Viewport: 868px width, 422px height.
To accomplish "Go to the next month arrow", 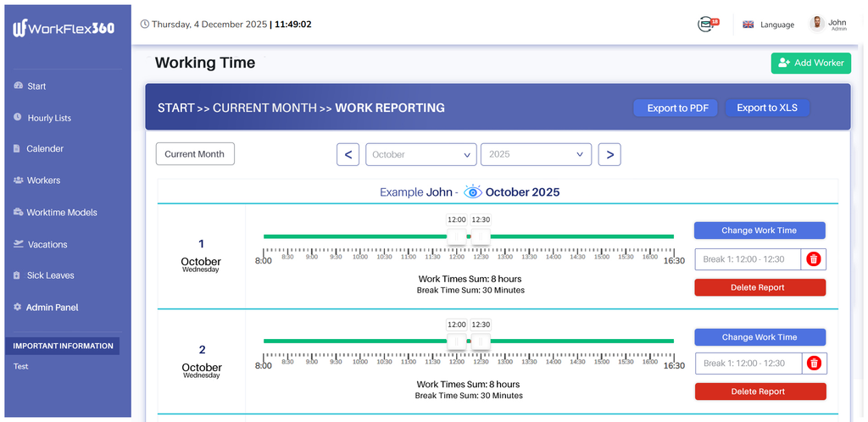I will pos(609,154).
